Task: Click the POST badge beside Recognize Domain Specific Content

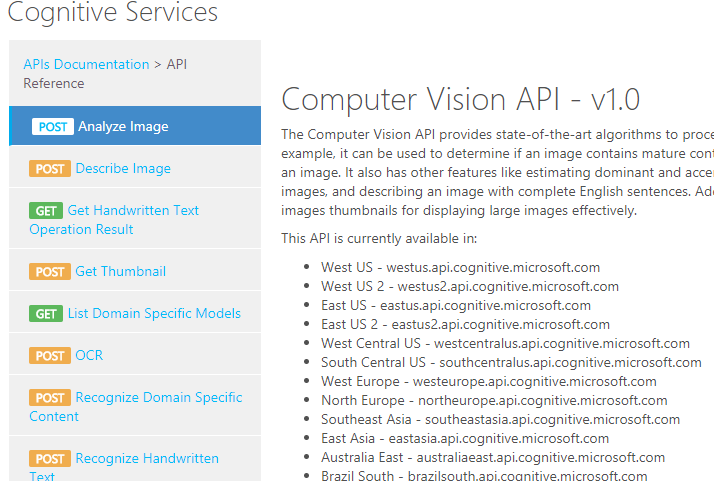Action: (x=50, y=398)
